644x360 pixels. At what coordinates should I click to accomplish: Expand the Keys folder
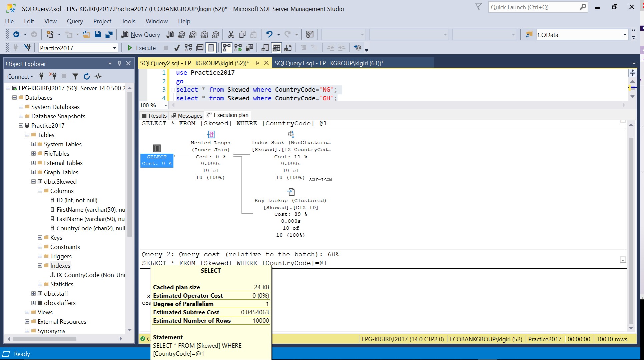[x=40, y=238]
